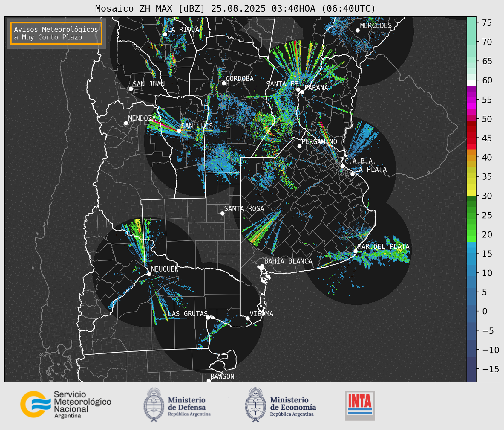
Task: Click the INTA logo
Action: click(x=360, y=405)
